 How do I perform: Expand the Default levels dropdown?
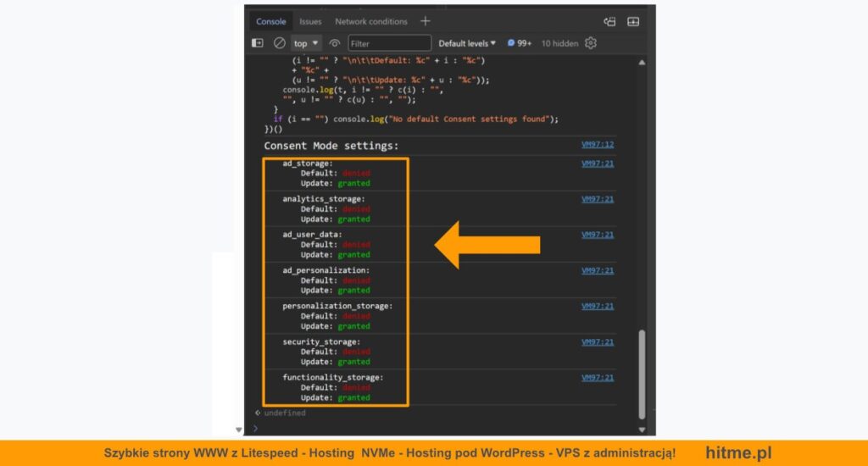467,43
